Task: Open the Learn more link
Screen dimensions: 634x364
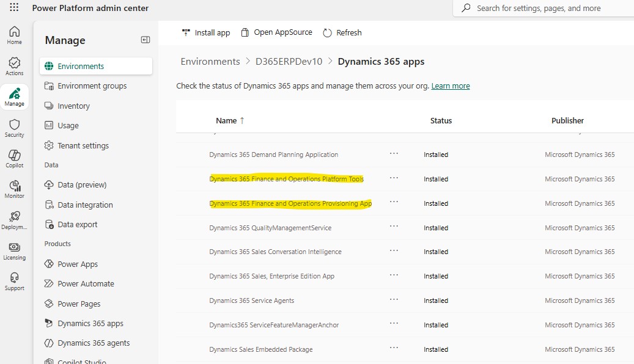Action: click(451, 86)
